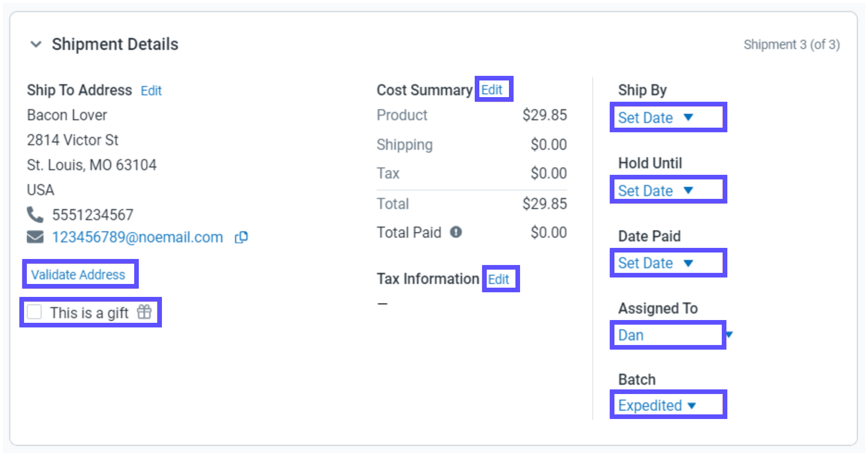Click the copy email address icon
Viewport: 868px width, 456px height.
tap(241, 237)
